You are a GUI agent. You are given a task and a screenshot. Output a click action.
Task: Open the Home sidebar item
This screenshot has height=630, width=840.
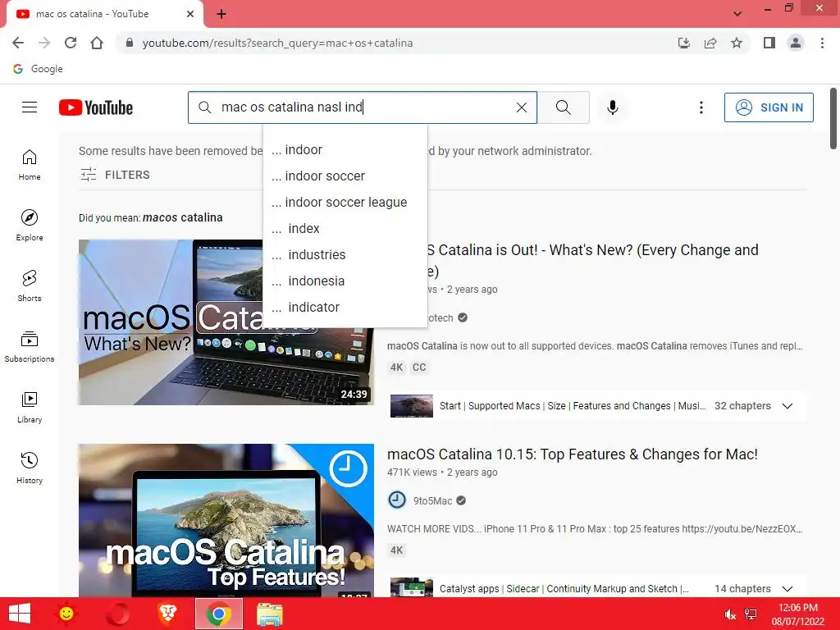pyautogui.click(x=30, y=164)
